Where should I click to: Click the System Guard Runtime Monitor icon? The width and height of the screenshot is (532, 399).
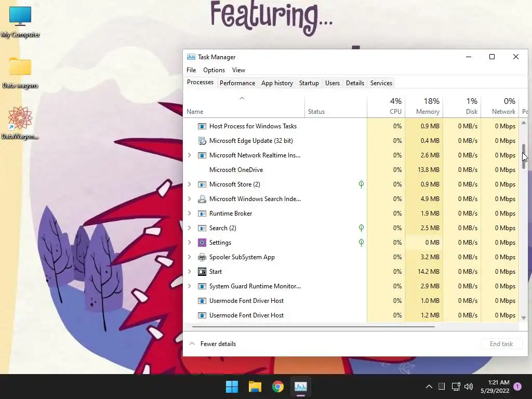coord(202,286)
